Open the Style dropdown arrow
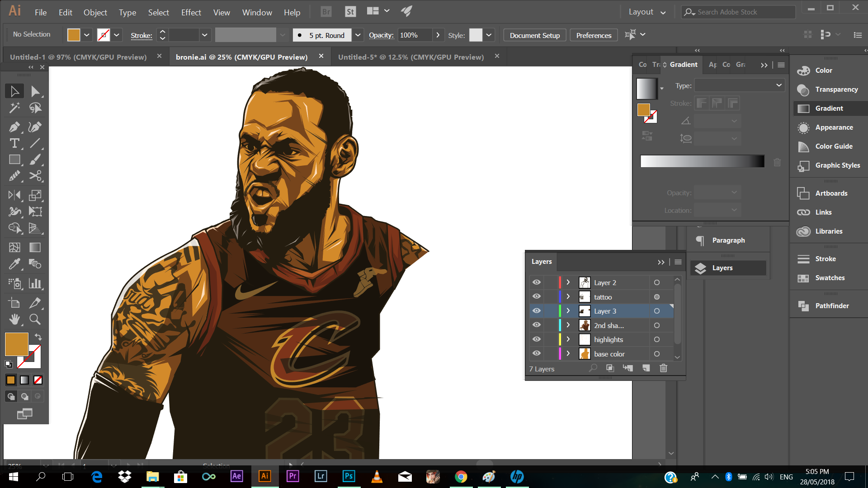Screen dimensions: 868x488 489,35
